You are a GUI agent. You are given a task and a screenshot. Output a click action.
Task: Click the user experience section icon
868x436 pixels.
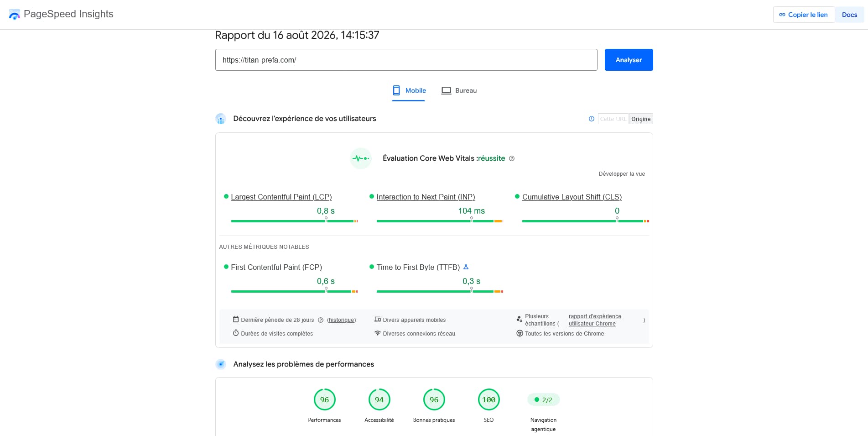pyautogui.click(x=221, y=119)
